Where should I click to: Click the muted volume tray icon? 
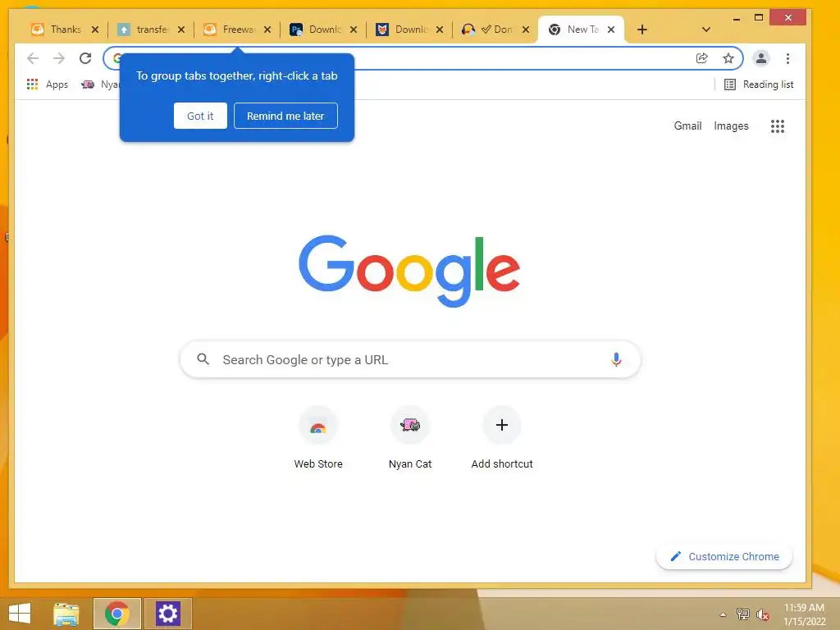[763, 614]
